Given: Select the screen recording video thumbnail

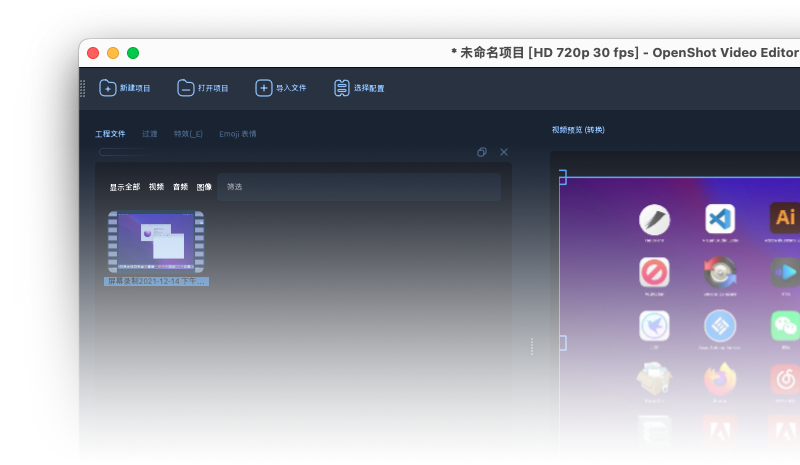Looking at the screenshot, I should [156, 242].
